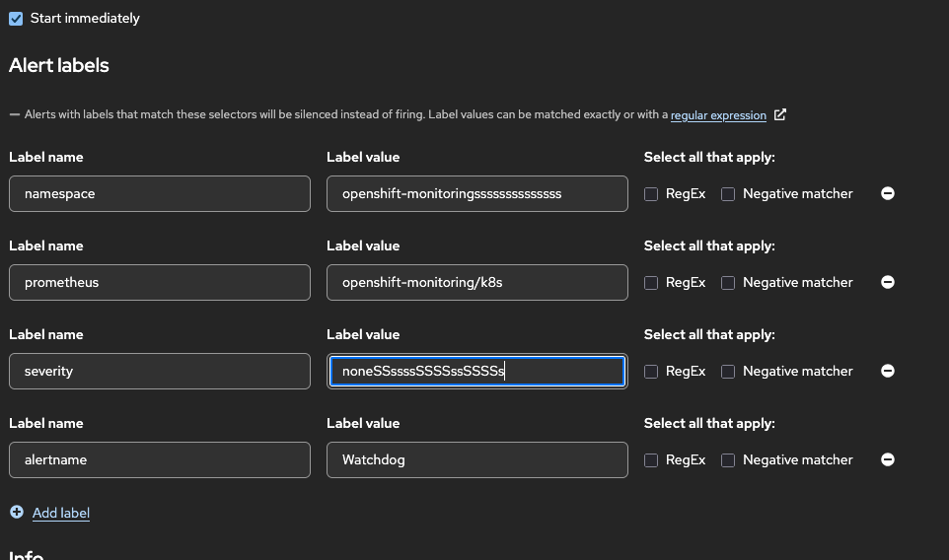
Task: Click the Add label link
Action: click(61, 513)
